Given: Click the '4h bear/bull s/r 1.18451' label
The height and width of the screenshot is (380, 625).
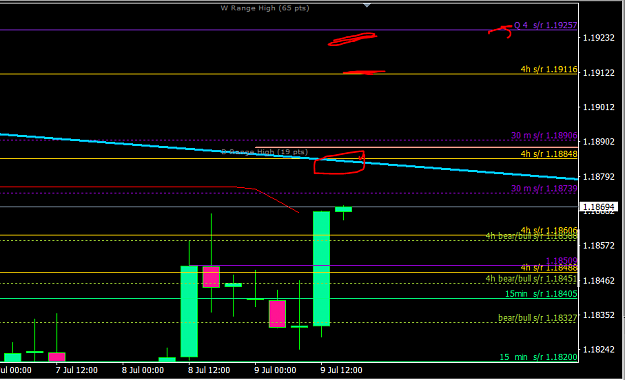Looking at the screenshot, I should pyautogui.click(x=531, y=279).
